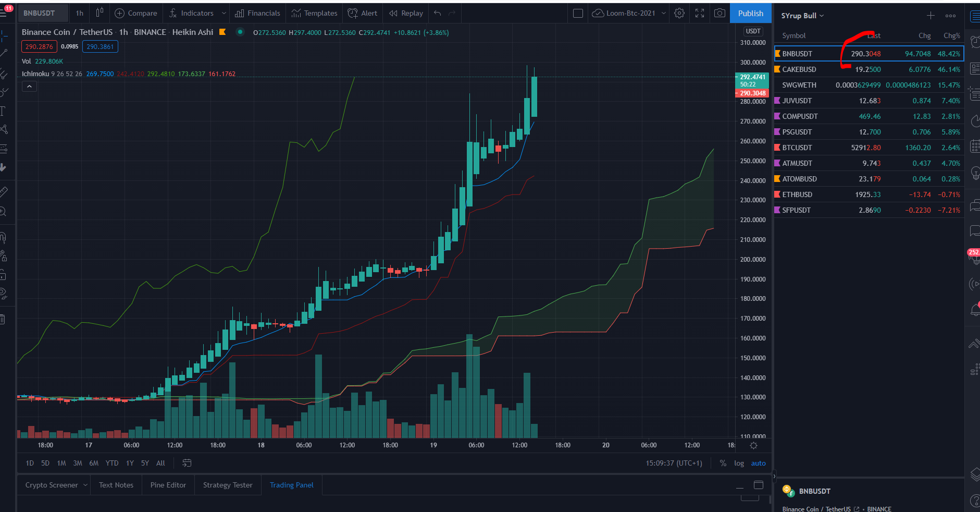Toggle log scale
Image resolution: width=980 pixels, height=512 pixels.
pos(739,463)
